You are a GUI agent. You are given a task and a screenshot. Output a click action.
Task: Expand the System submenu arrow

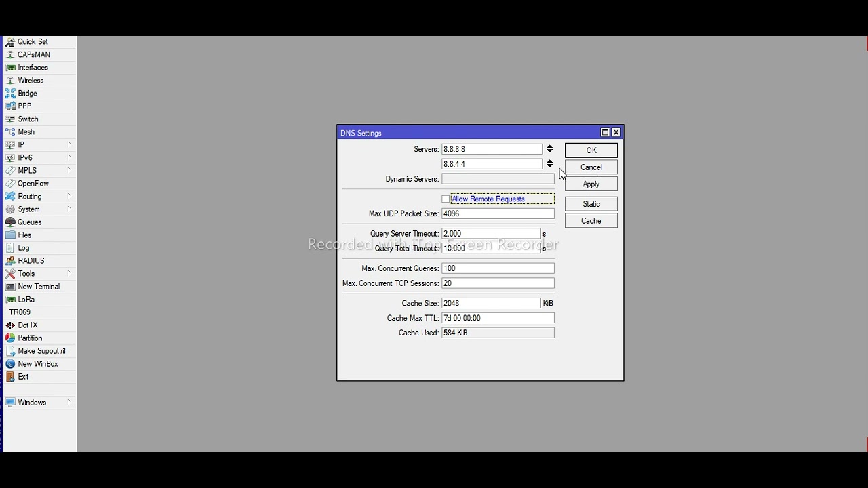coord(69,209)
